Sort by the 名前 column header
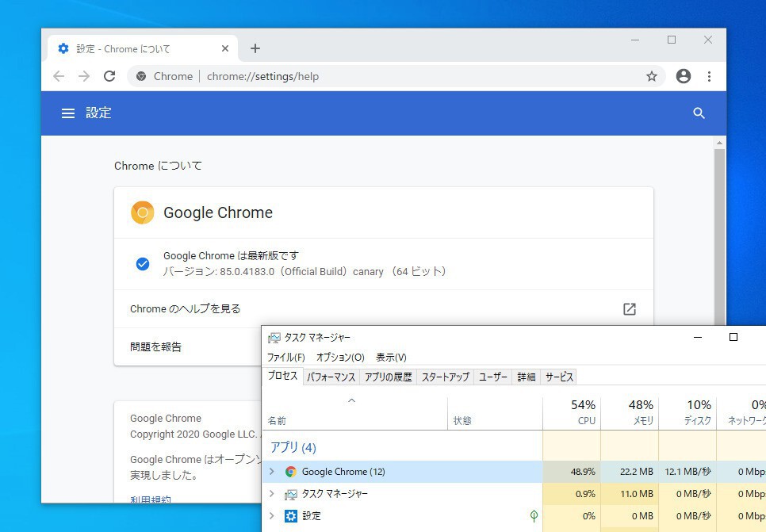 point(355,413)
